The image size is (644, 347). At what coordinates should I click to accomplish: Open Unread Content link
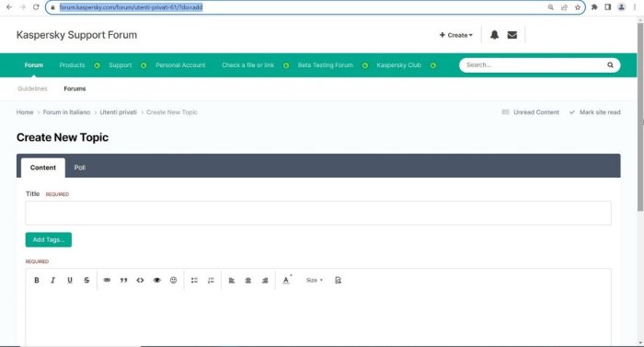tap(531, 112)
